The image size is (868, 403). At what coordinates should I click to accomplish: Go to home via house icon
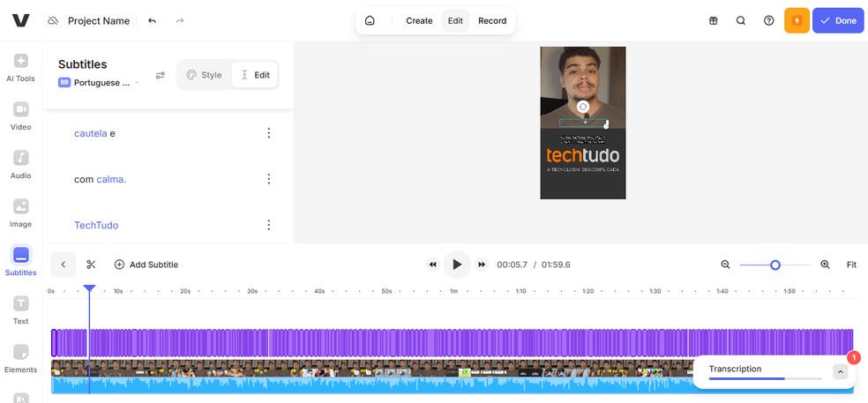pyautogui.click(x=370, y=20)
